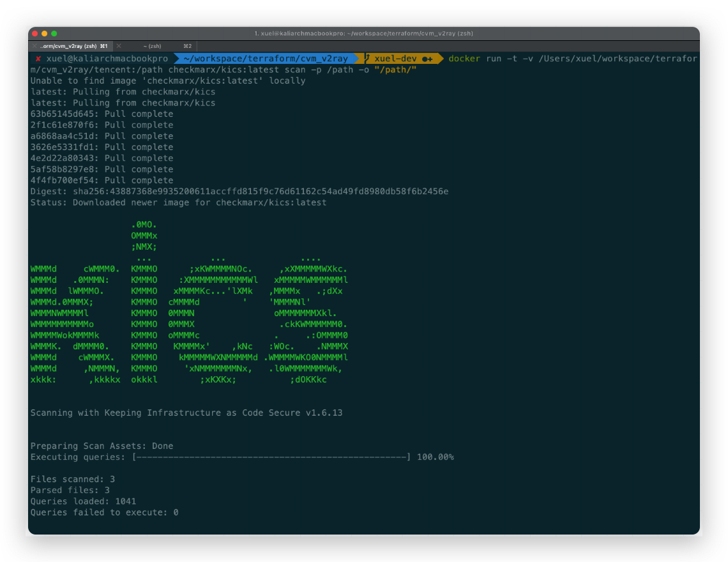Close the second ~ (zsh) tab
The image size is (728, 562).
(118, 46)
